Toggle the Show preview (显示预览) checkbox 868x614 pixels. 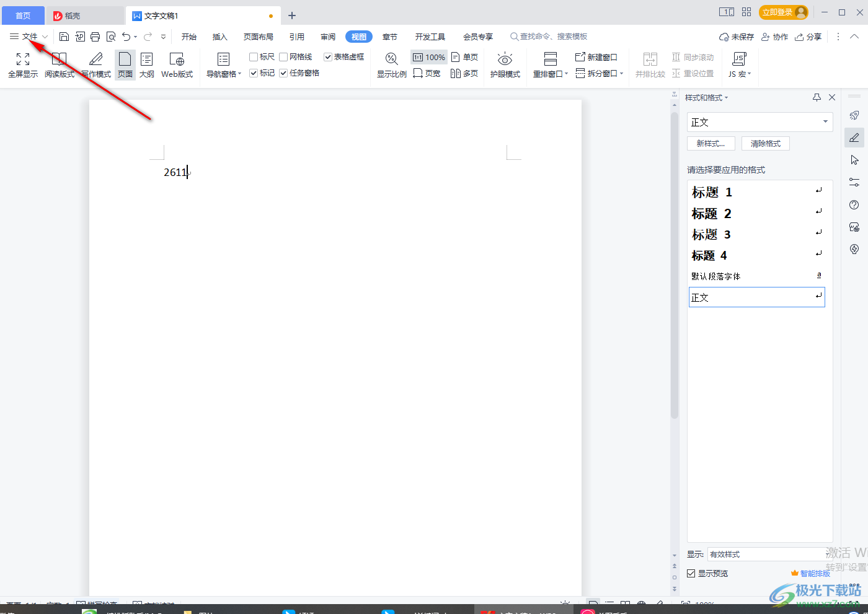[x=691, y=574]
